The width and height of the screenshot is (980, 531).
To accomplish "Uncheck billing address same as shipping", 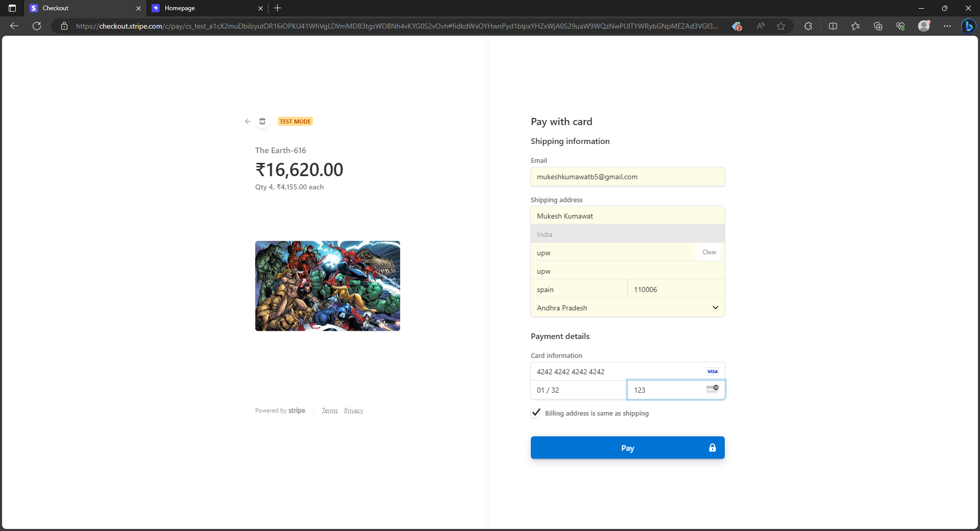I will point(535,413).
